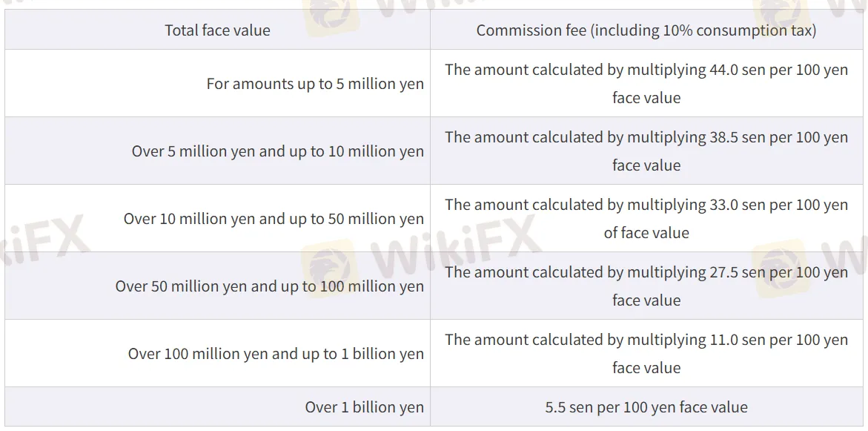Select the '11.0 sen per 100 yen' fee cell
This screenshot has width=868, height=431.
[x=646, y=353]
